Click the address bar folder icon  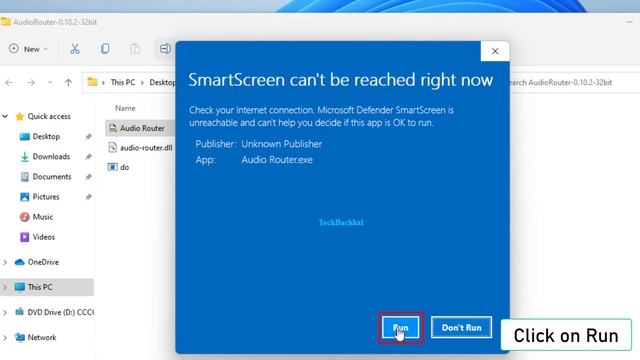tap(93, 82)
